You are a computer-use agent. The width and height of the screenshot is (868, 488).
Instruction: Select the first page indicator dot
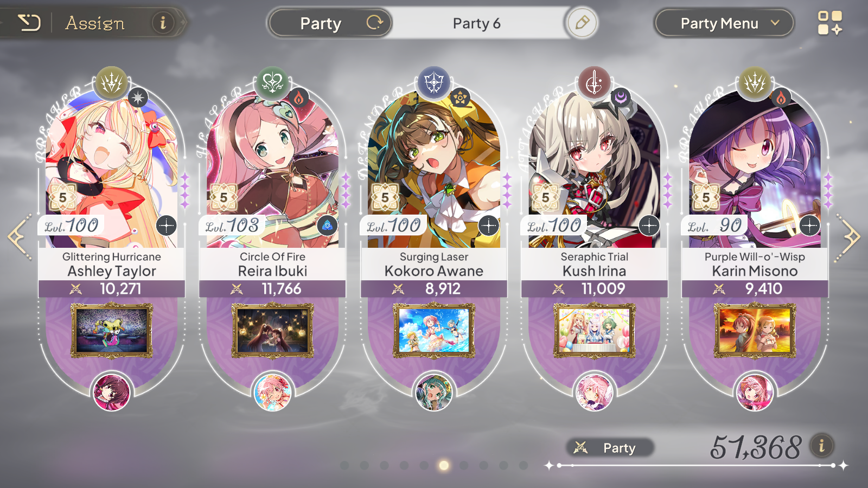point(344,465)
